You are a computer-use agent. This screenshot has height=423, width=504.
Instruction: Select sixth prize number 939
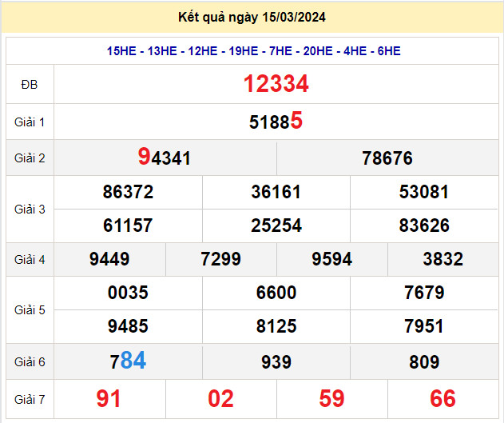[x=276, y=362]
